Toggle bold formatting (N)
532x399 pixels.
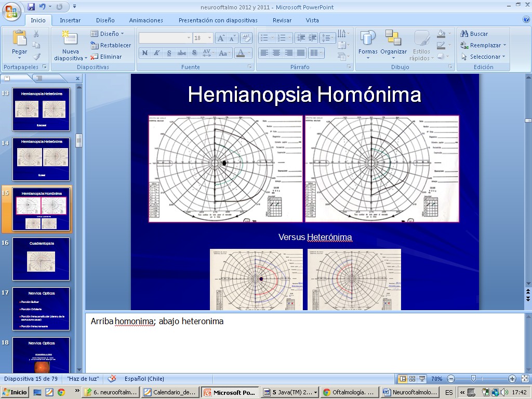144,53
